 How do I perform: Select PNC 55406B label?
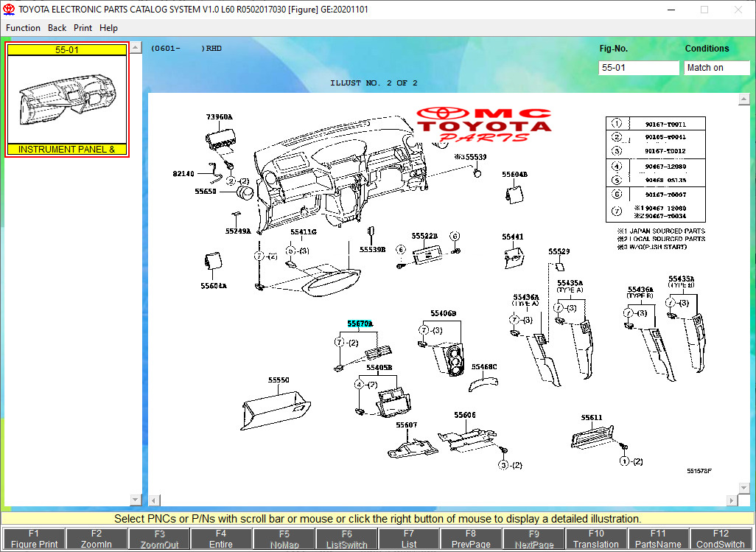click(444, 313)
